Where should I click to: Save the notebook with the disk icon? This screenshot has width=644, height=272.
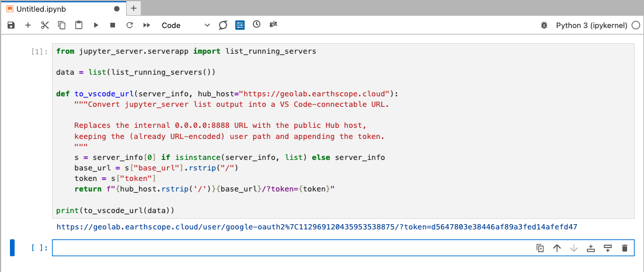click(x=11, y=26)
